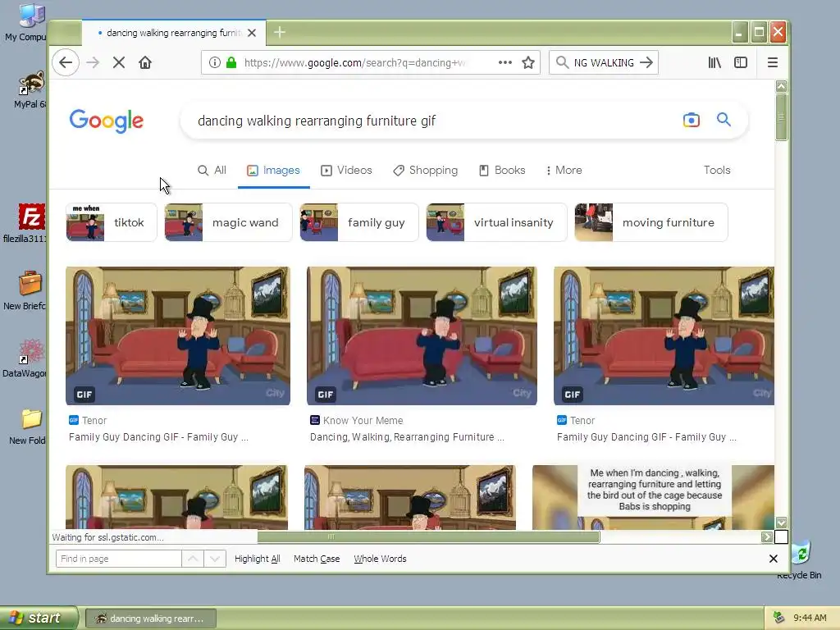Launch MyPal browser desktop shortcut
The height and width of the screenshot is (630, 840).
pos(29,89)
